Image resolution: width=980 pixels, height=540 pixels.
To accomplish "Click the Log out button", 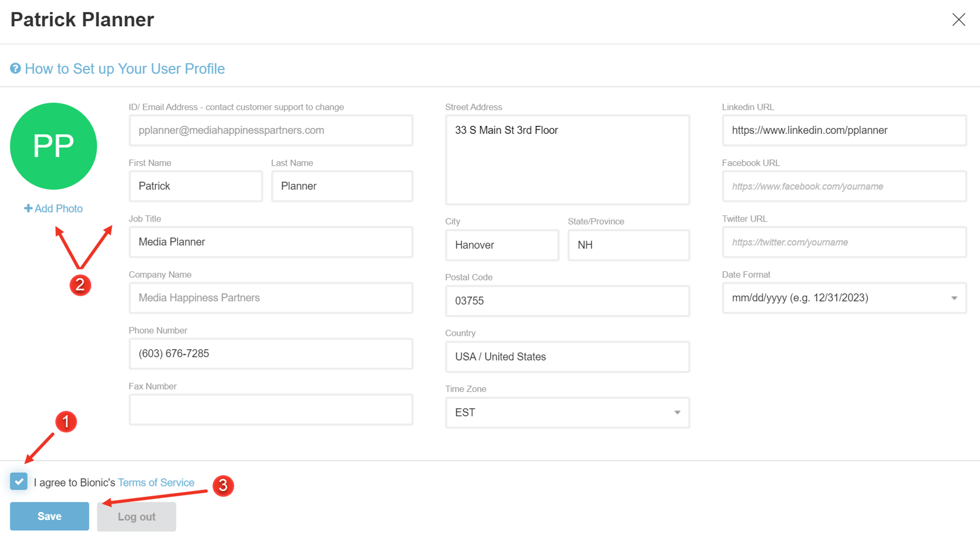I will tap(136, 517).
